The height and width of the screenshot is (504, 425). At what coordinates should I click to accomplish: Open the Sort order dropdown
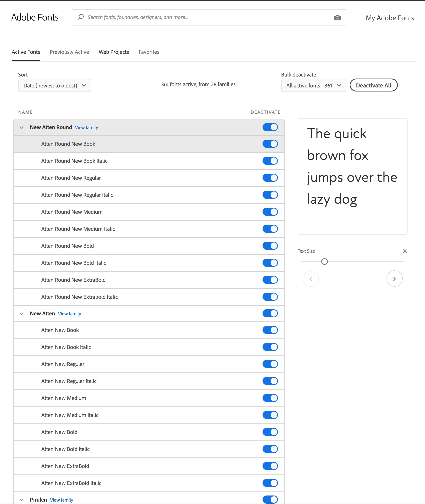coord(55,85)
